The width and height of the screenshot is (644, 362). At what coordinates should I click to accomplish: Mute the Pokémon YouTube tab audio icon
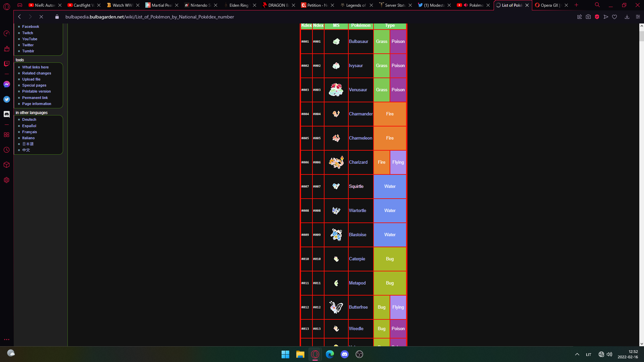[466, 5]
